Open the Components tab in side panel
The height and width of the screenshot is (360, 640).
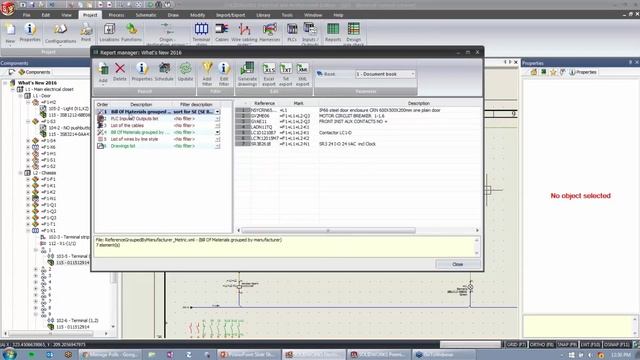(x=34, y=72)
